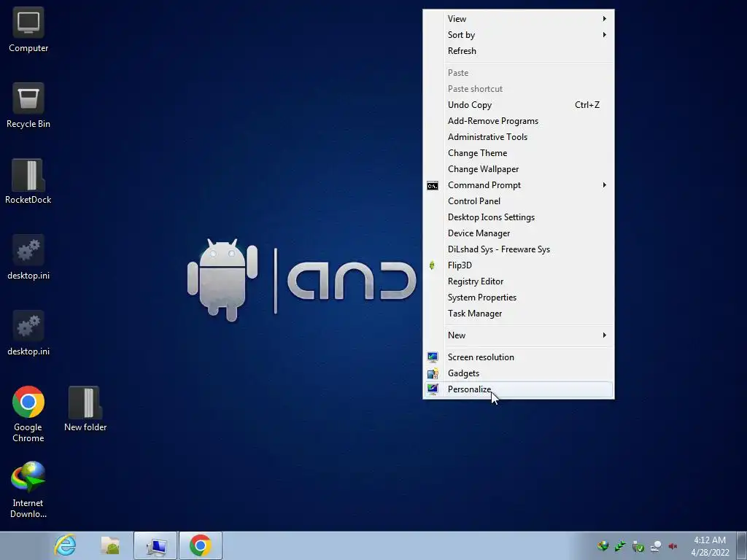Click the green arrows tray icon
Image resolution: width=747 pixels, height=560 pixels.
620,546
